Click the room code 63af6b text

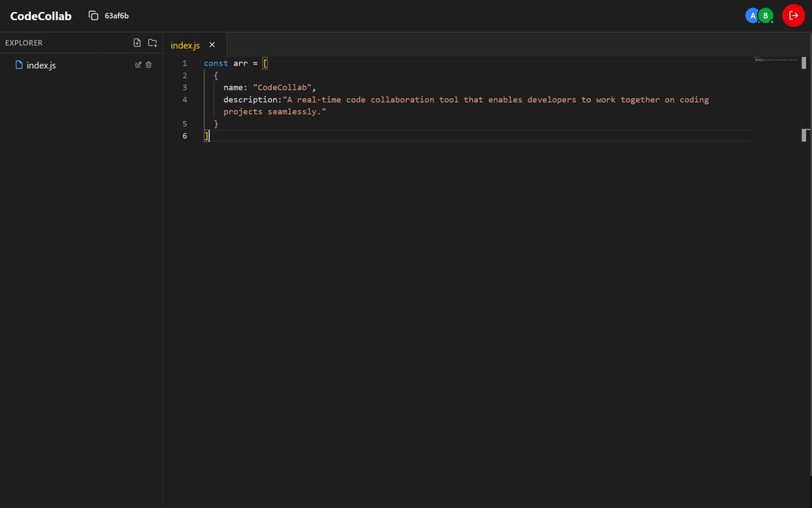[117, 15]
